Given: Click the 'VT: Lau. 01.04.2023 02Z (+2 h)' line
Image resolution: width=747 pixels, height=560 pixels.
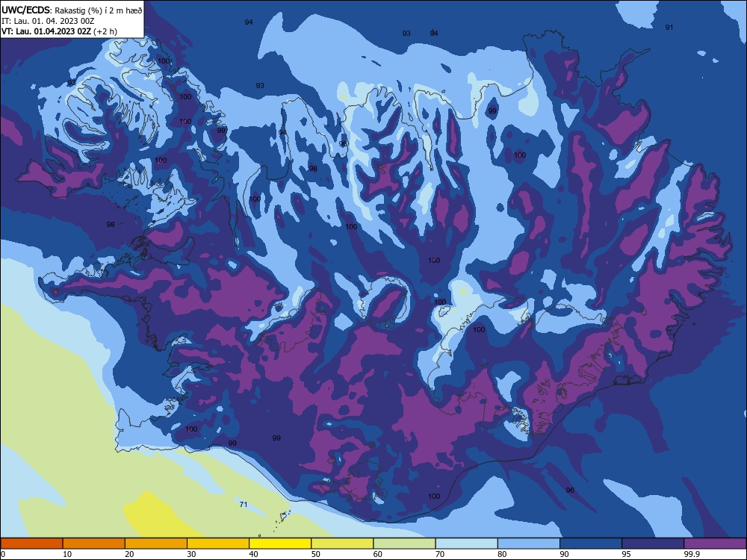Looking at the screenshot, I should tap(59, 31).
